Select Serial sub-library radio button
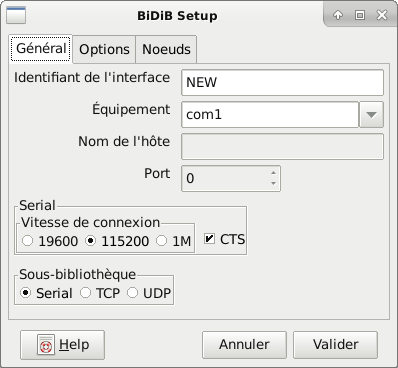 coord(25,293)
